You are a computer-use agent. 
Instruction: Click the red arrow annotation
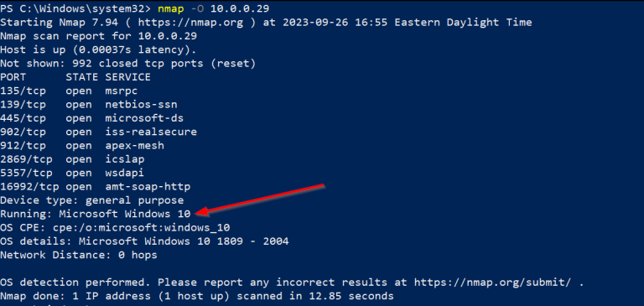(x=260, y=200)
